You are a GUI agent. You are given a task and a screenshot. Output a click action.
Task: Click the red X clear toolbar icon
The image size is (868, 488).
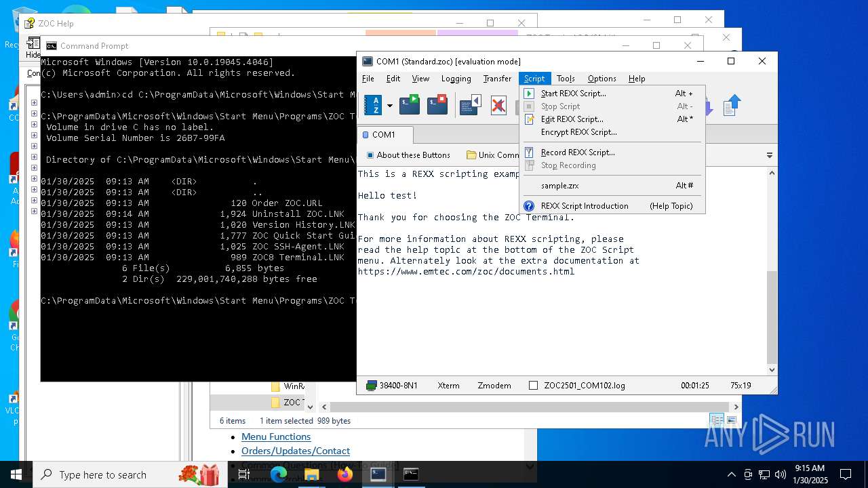tap(498, 106)
